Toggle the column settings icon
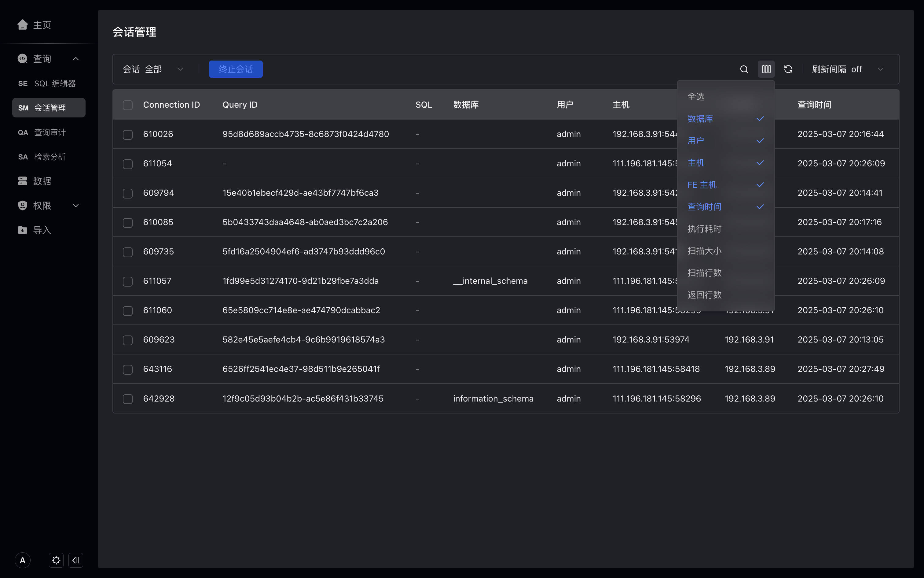The width and height of the screenshot is (924, 578). pos(766,69)
